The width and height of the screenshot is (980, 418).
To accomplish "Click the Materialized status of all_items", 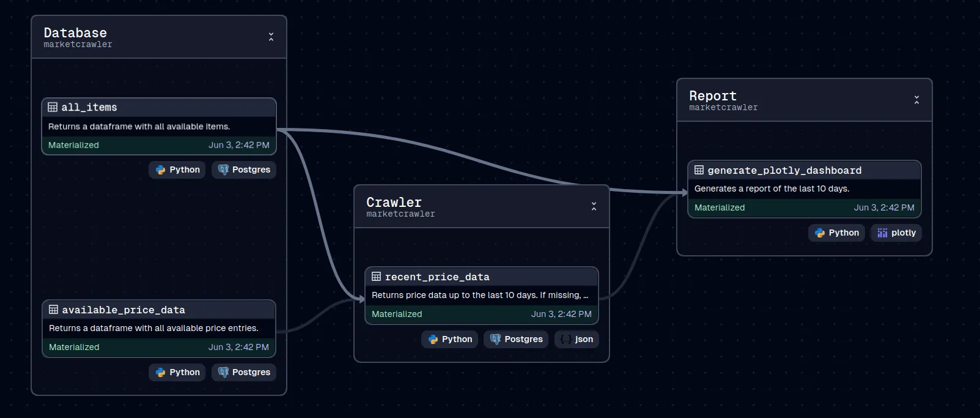I will (73, 145).
